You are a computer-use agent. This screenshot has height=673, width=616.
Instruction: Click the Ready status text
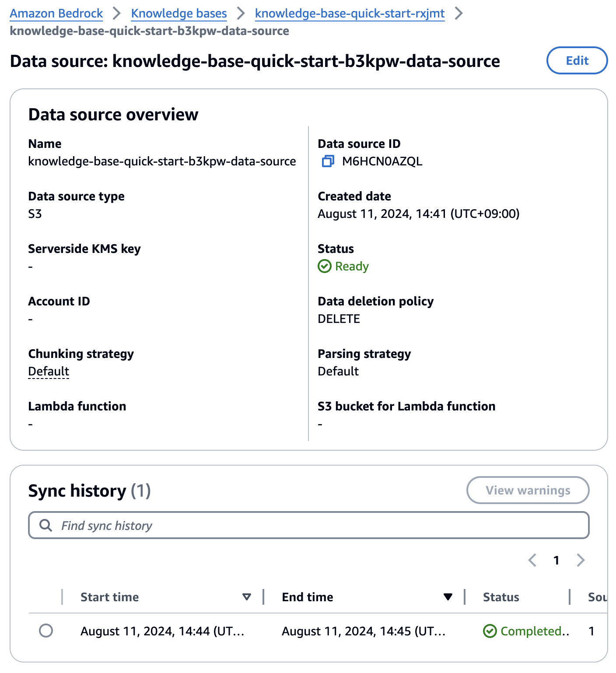tap(352, 266)
